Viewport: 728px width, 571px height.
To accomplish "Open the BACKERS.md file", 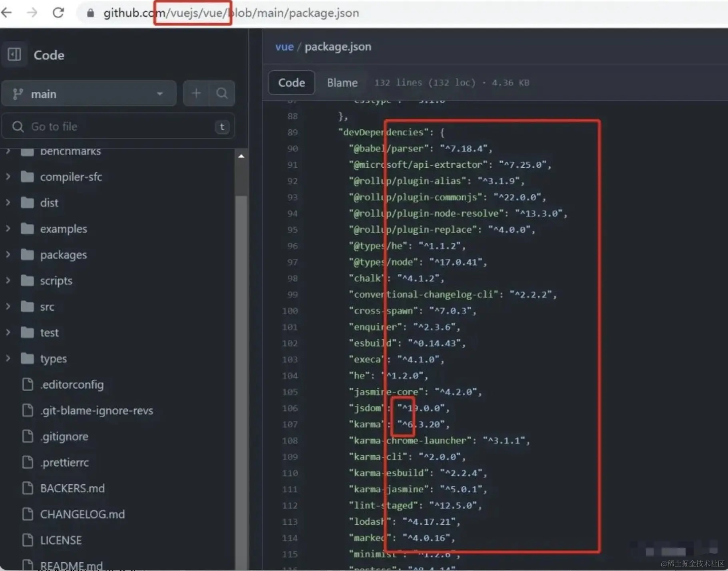I will click(72, 488).
